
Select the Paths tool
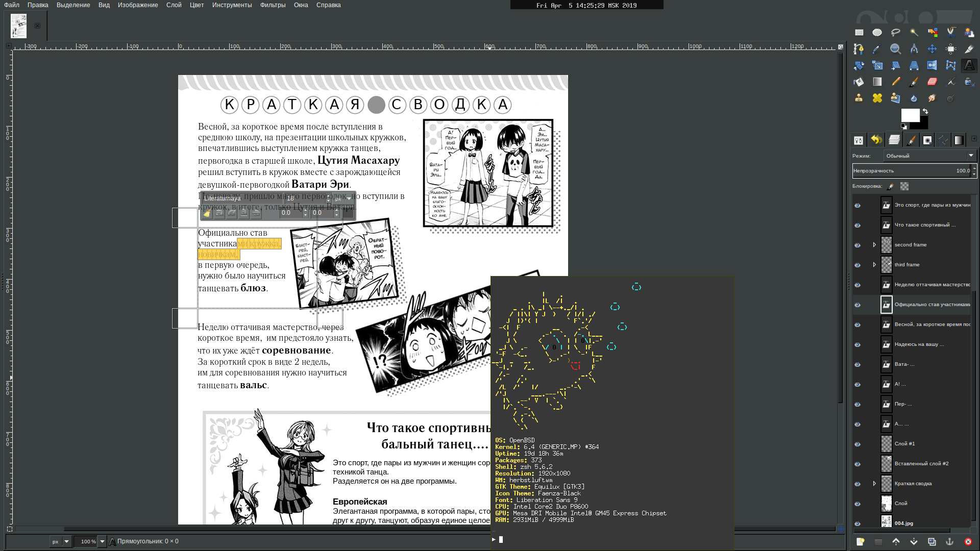[859, 49]
